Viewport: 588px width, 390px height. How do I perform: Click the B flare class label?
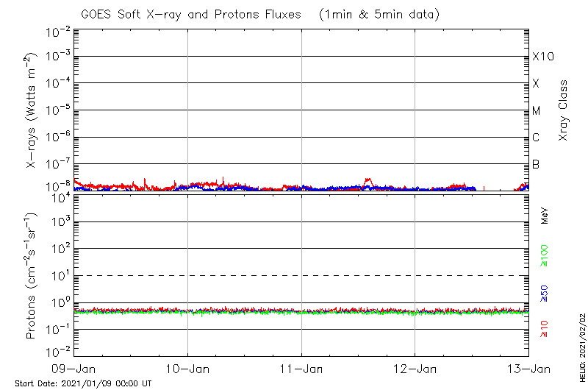point(537,164)
